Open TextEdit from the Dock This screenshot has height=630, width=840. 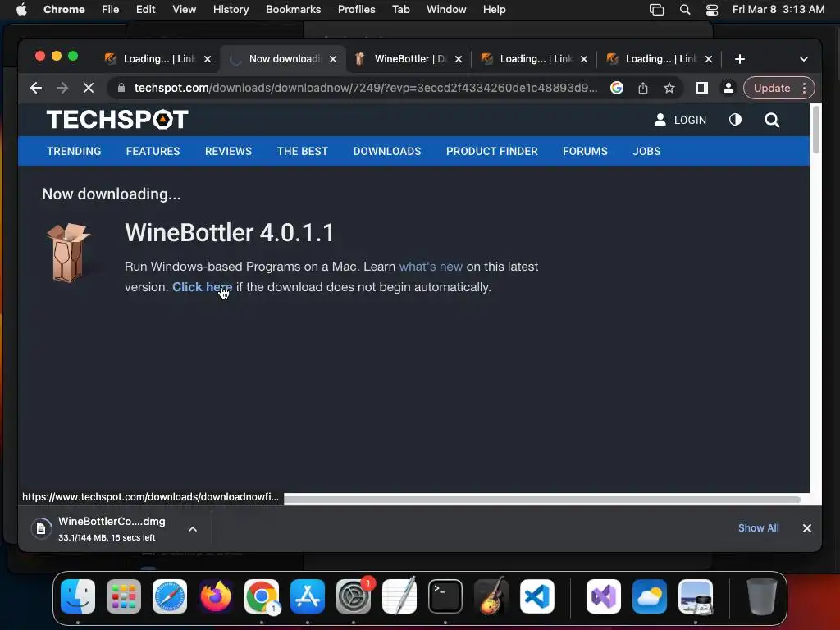click(x=399, y=596)
